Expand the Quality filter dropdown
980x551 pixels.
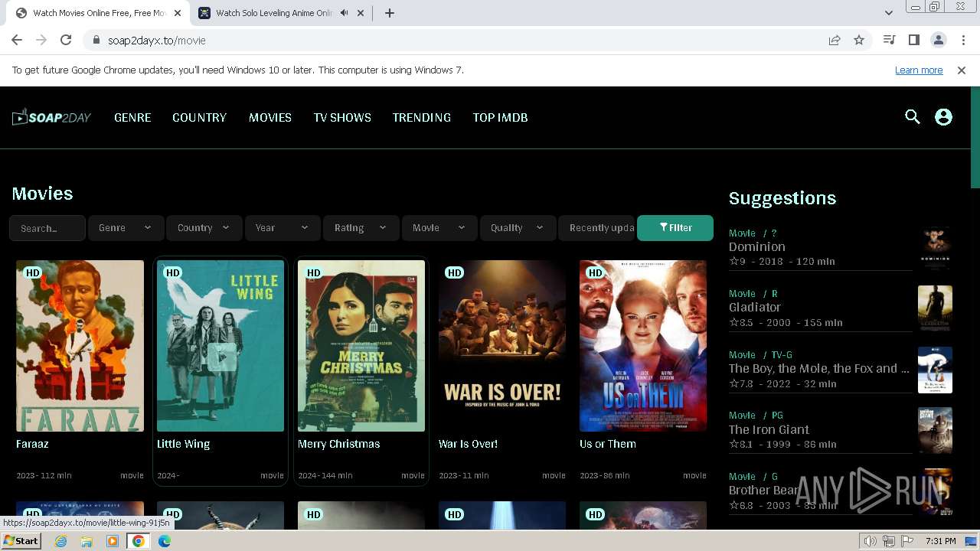tap(517, 228)
